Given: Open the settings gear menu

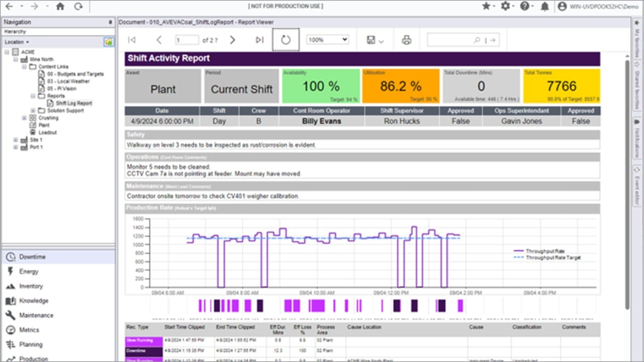Looking at the screenshot, I should click(x=505, y=7).
